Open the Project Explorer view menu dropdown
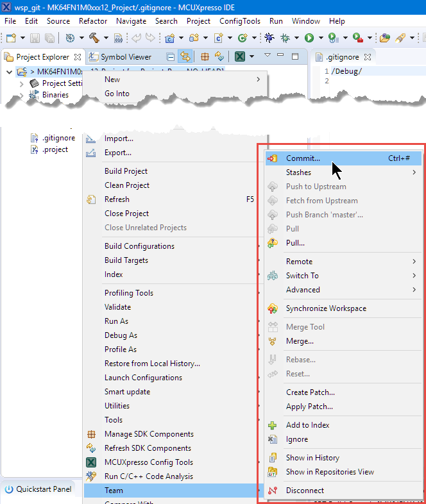This screenshot has height=504, width=426. click(x=268, y=56)
